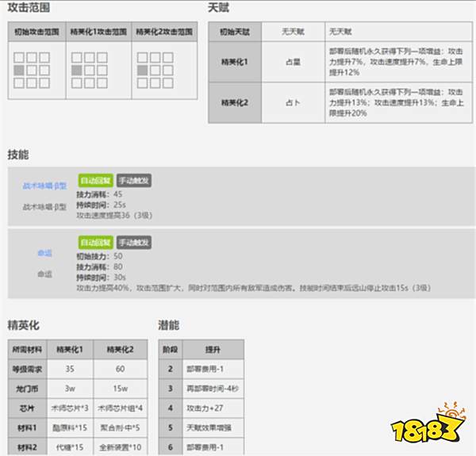Click green 自动回复 tag of 命运 skill
The height and width of the screenshot is (456, 476).
click(x=95, y=242)
